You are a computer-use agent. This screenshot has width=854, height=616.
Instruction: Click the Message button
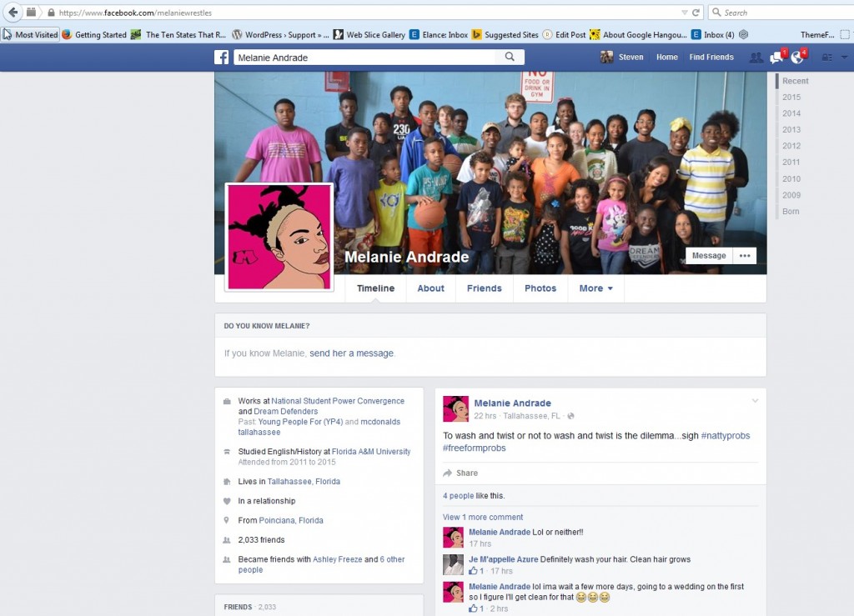[x=709, y=256]
